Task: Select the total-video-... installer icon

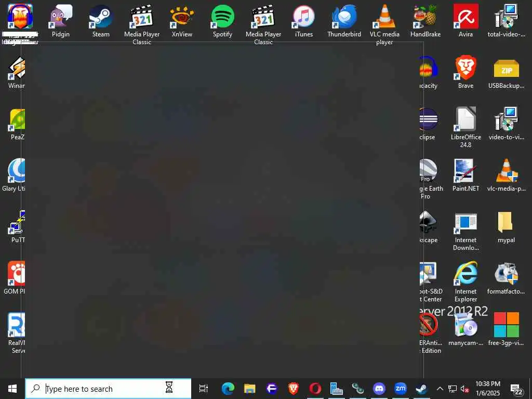Action: (506, 21)
